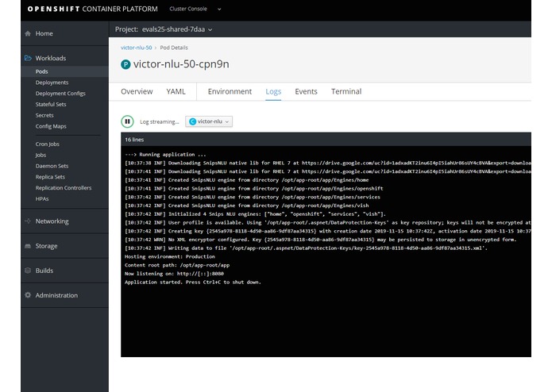This screenshot has height=392, width=552.
Task: Open Config Maps in sidebar
Action: point(51,126)
